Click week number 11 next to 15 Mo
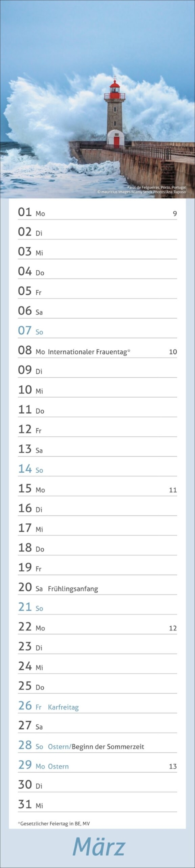 pos(173,490)
